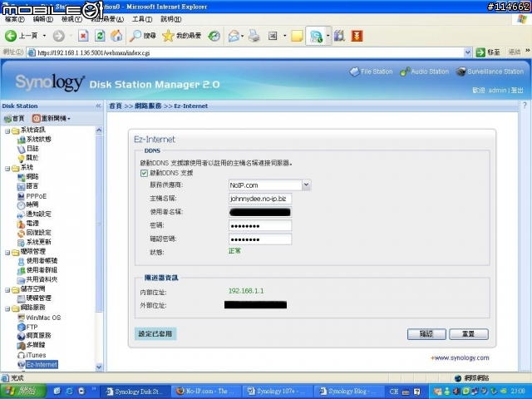This screenshot has height=399, width=532.
Task: Open Audio Station in header
Action: tap(425, 71)
